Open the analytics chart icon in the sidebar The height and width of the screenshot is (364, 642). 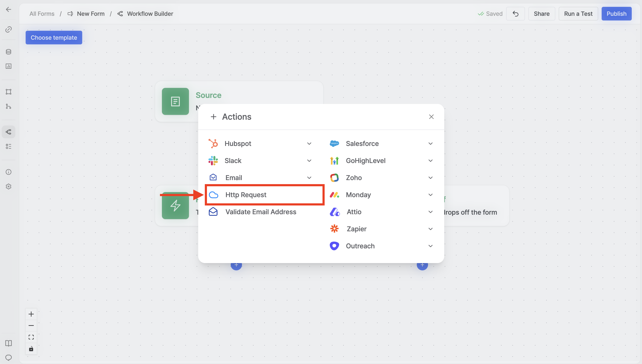pos(9,66)
